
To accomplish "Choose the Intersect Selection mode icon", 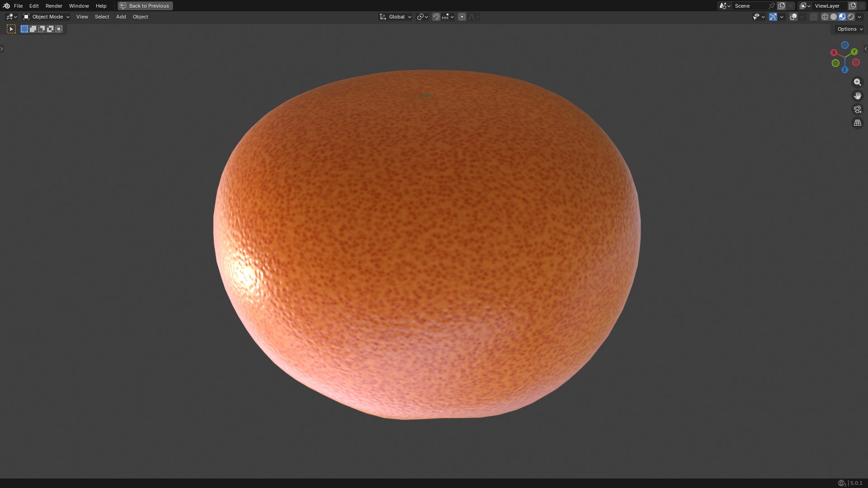I will pyautogui.click(x=59, y=29).
